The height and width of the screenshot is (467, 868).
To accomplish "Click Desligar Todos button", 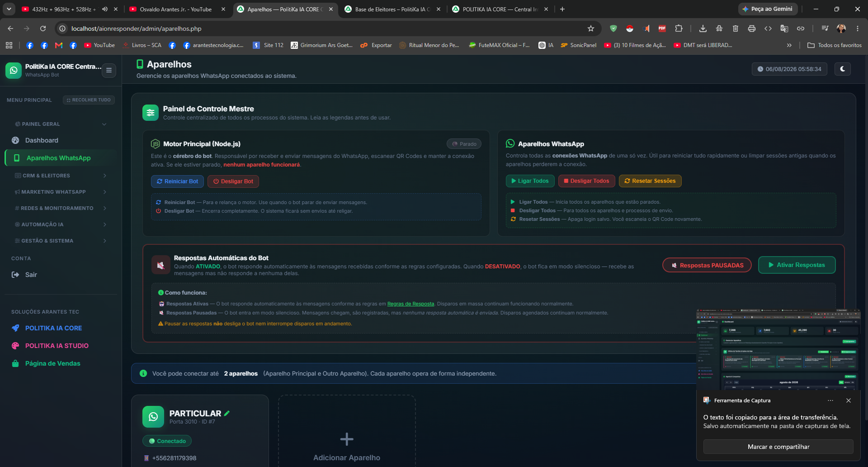I will tap(586, 181).
